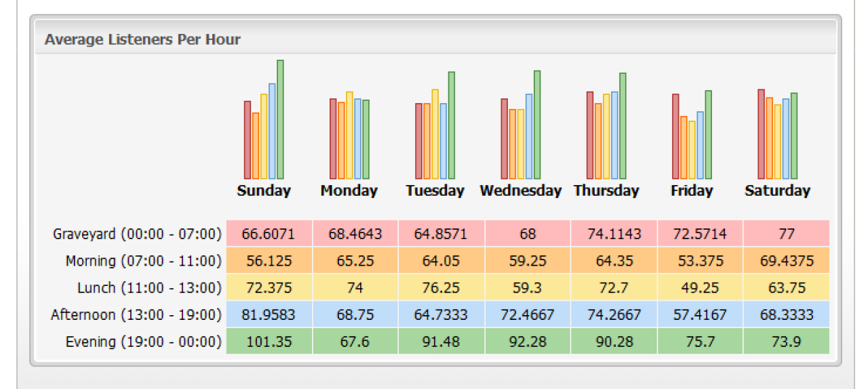
Task: Select the Sunday day label
Action: pos(264,190)
